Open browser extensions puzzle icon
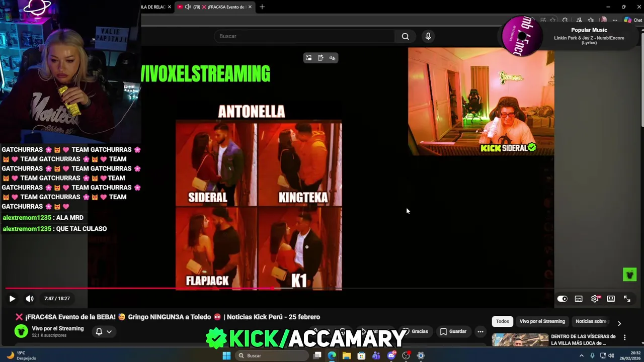Viewport: 644px width, 362px height. pyautogui.click(x=565, y=20)
